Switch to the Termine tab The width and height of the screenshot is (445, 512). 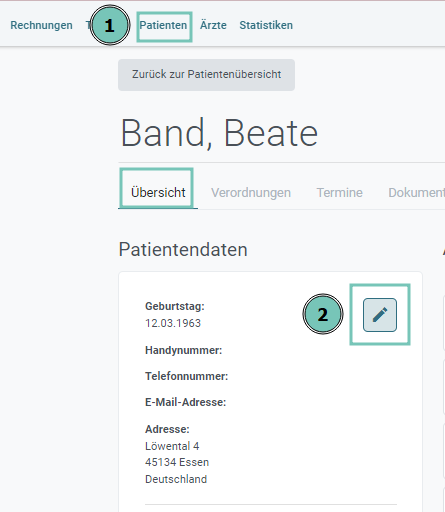(x=339, y=193)
